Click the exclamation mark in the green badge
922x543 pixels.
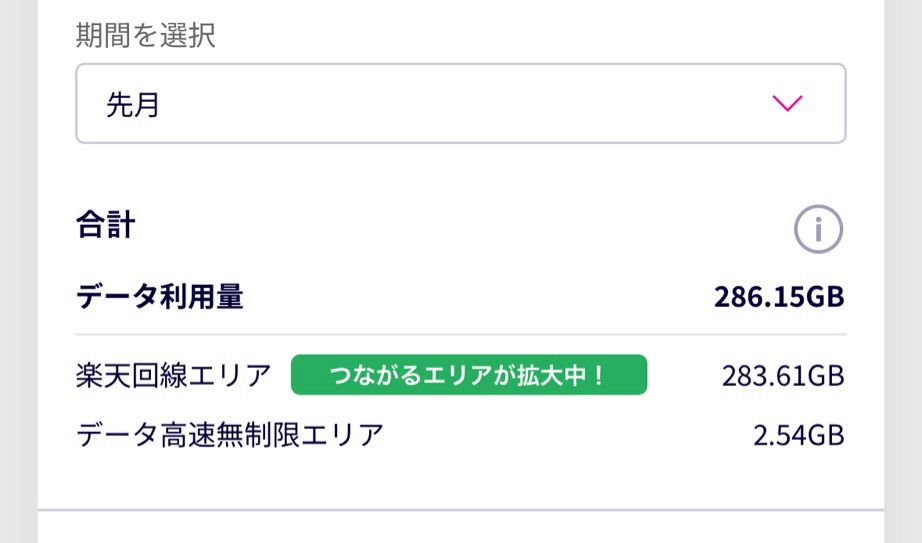pyautogui.click(x=600, y=375)
